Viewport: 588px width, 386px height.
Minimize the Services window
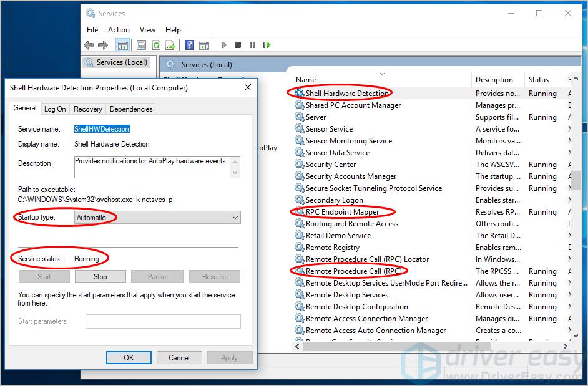pos(511,13)
